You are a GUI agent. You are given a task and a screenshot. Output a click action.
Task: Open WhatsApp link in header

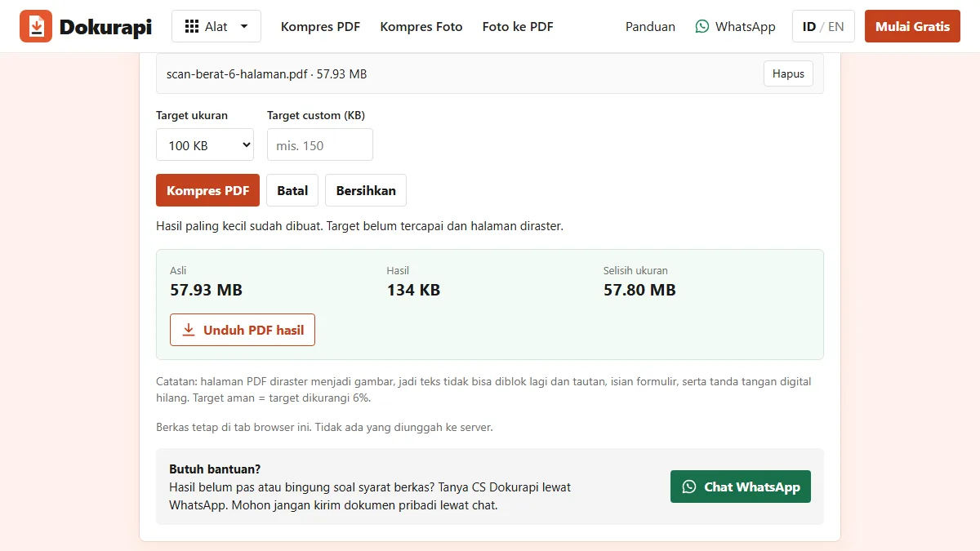[735, 26]
